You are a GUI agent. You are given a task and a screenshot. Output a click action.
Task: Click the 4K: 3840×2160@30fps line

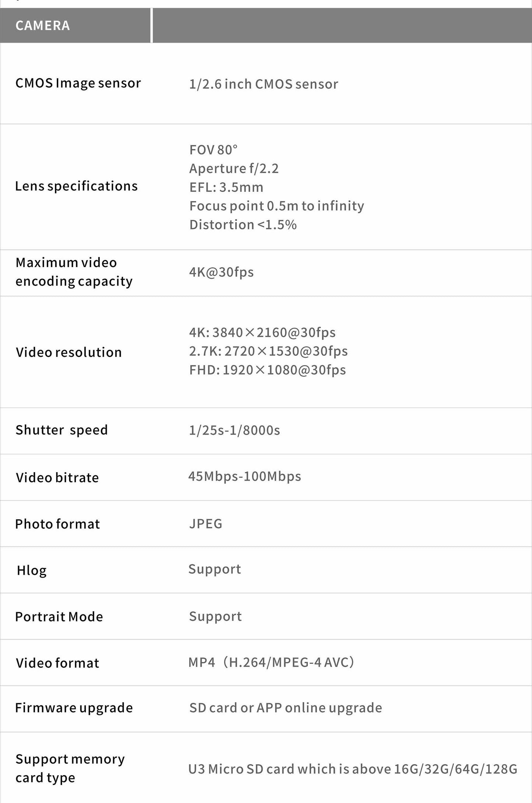[262, 333]
